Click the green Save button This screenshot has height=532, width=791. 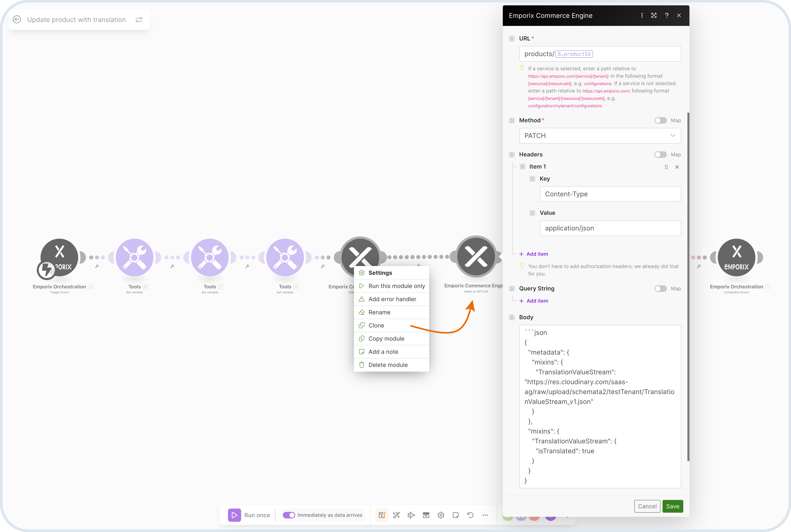[672, 506]
